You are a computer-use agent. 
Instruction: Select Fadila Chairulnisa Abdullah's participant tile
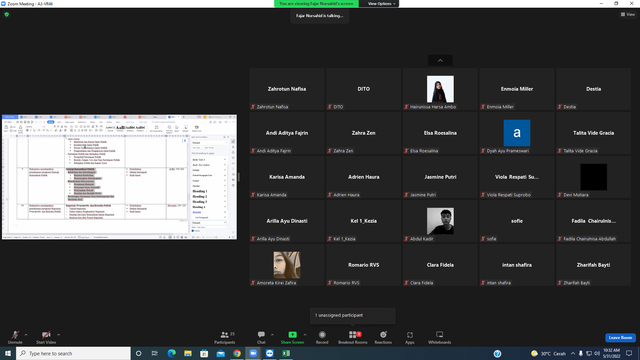tap(593, 221)
